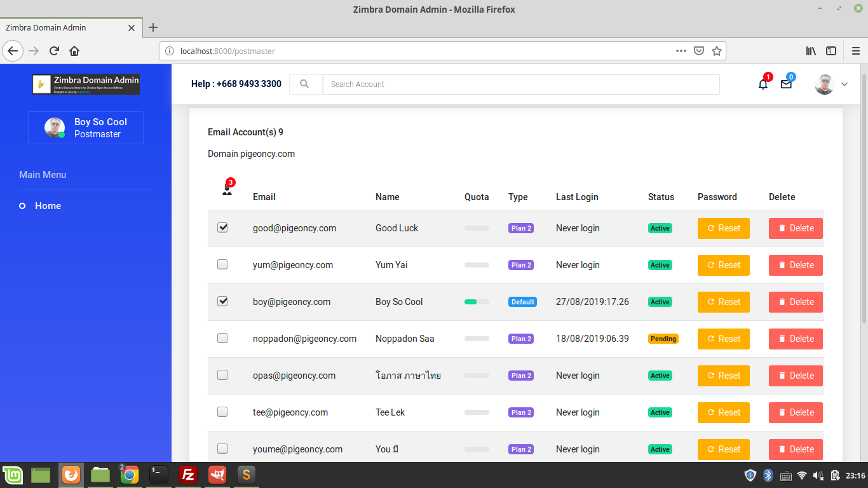Open the Firefox hamburger menu
868x488 pixels.
[x=855, y=51]
